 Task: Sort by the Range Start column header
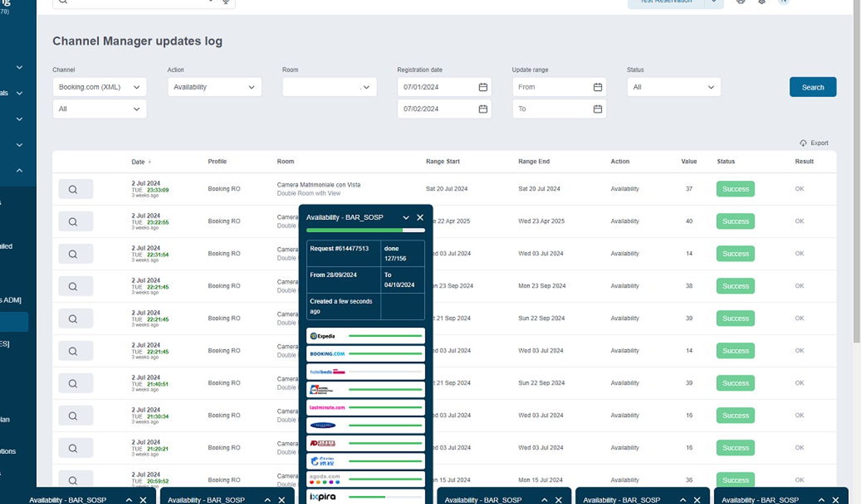tap(443, 161)
